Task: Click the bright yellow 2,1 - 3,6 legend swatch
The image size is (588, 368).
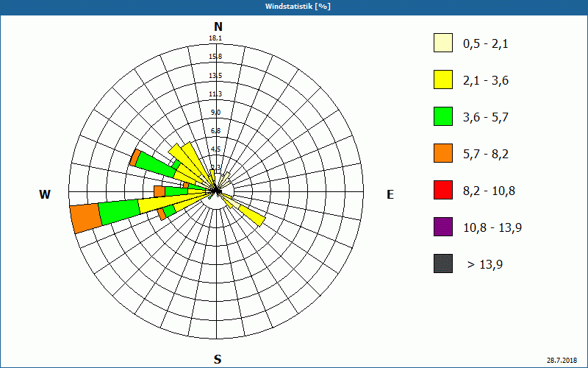Action: pos(443,79)
